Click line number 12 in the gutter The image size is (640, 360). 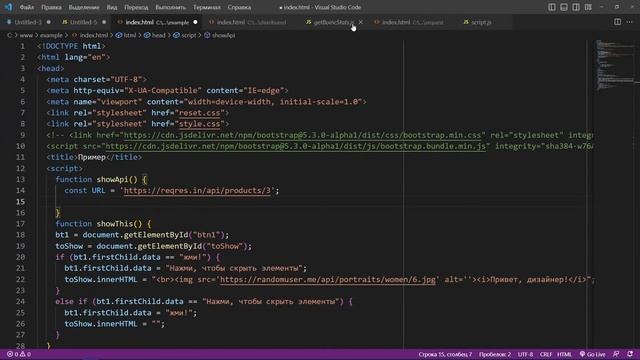[20, 168]
